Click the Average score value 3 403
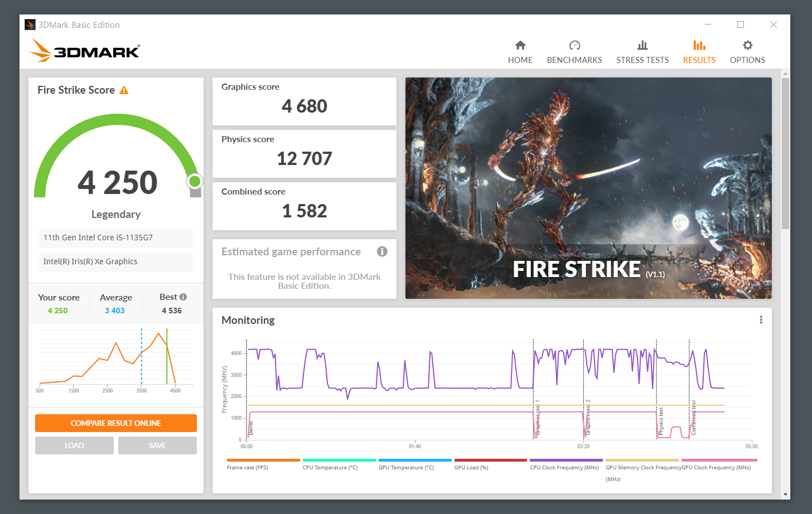 (x=115, y=311)
